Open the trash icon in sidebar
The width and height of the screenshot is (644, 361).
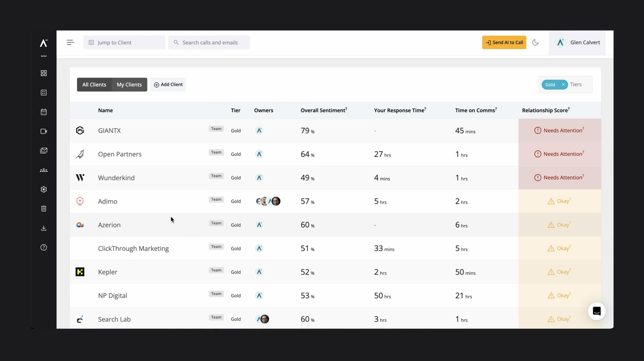point(44,209)
